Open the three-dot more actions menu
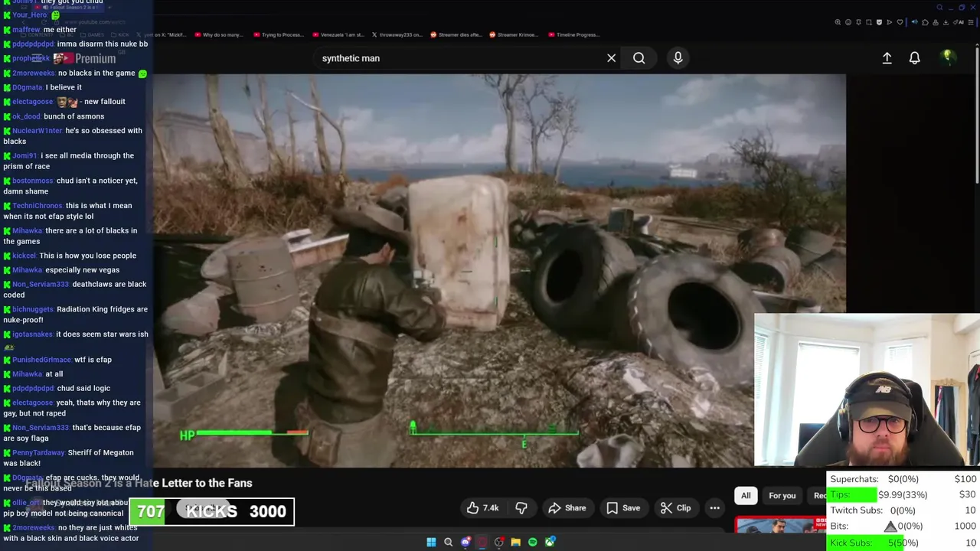The image size is (980, 551). (x=714, y=508)
